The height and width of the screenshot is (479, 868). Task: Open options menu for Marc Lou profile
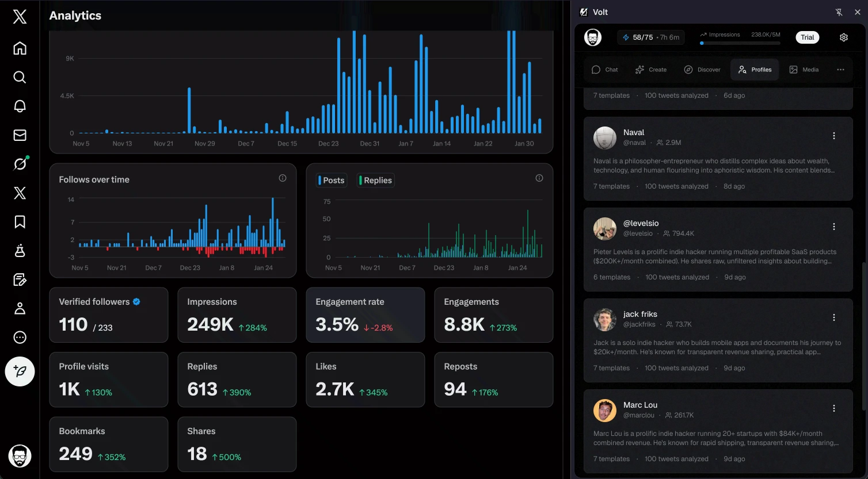point(833,409)
